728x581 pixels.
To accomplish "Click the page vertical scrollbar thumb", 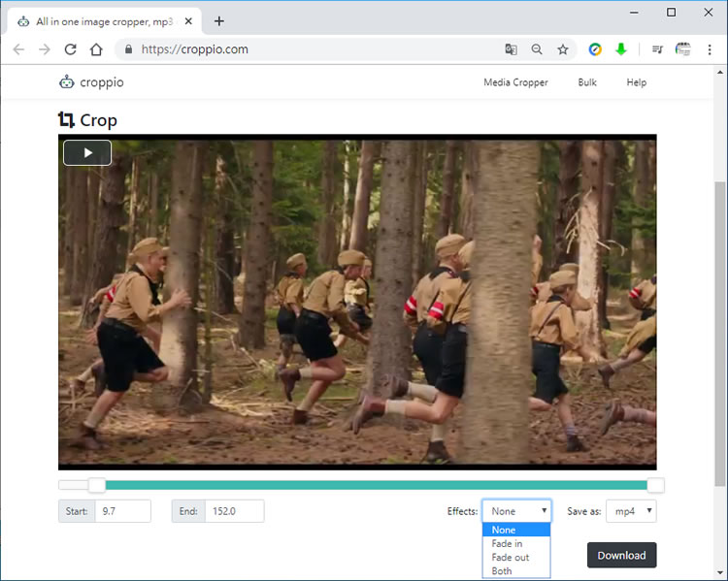I will point(720,334).
